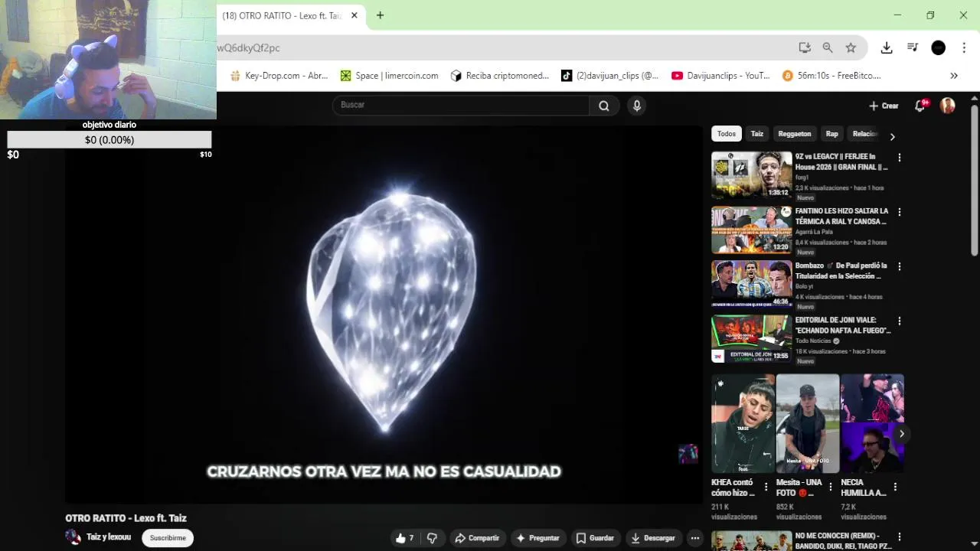The width and height of the screenshot is (980, 551).
Task: Close the OTRO RATITO tab
Action: [354, 15]
